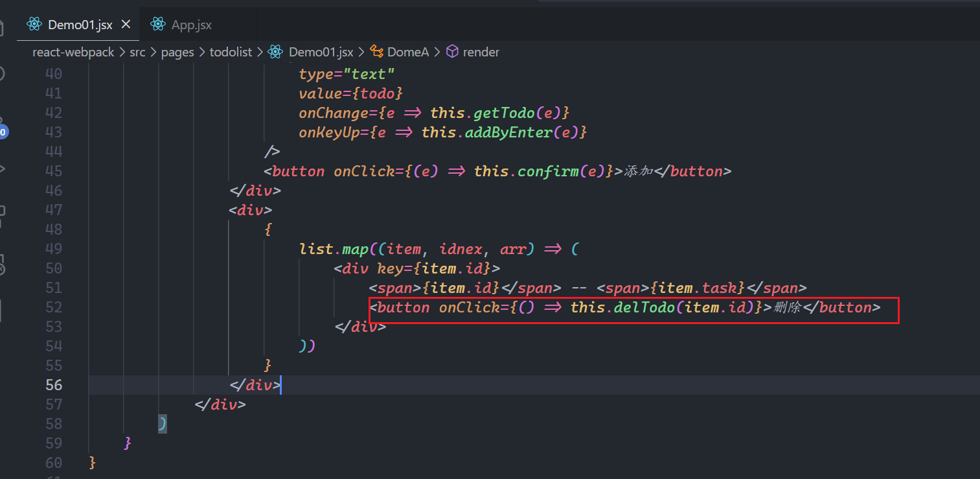This screenshot has width=980, height=479.
Task: Select line number 52 in the gutter
Action: pyautogui.click(x=54, y=307)
